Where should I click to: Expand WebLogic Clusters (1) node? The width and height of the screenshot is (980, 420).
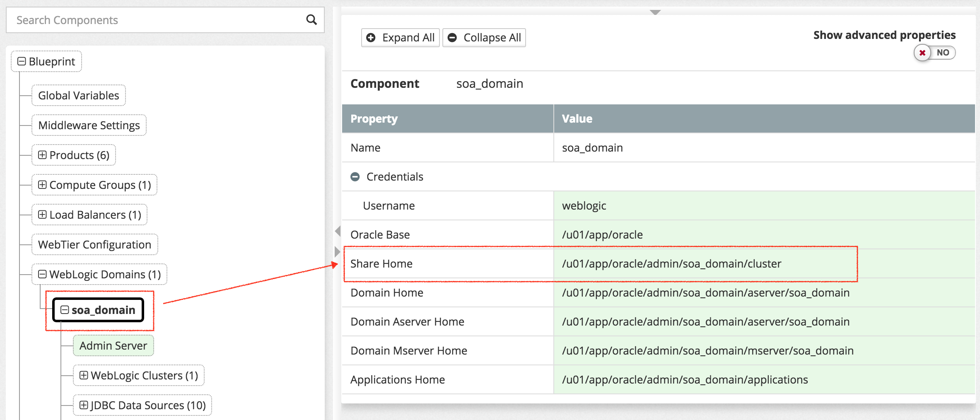click(84, 375)
